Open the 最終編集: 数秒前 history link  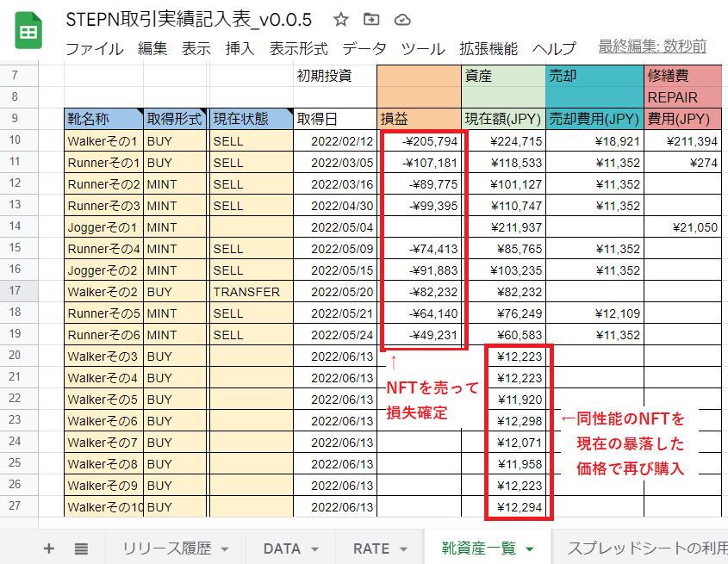[x=652, y=46]
